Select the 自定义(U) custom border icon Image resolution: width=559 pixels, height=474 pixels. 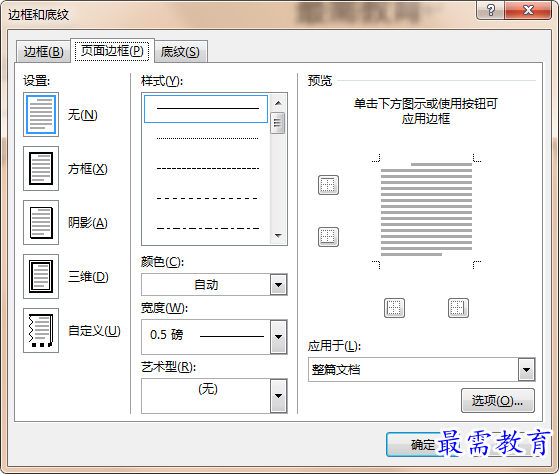click(x=41, y=330)
